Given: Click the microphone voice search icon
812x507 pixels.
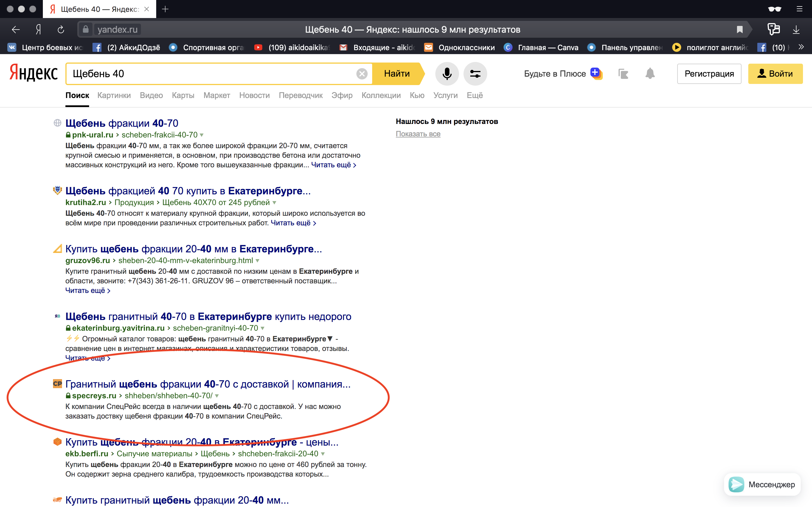Looking at the screenshot, I should click(447, 74).
